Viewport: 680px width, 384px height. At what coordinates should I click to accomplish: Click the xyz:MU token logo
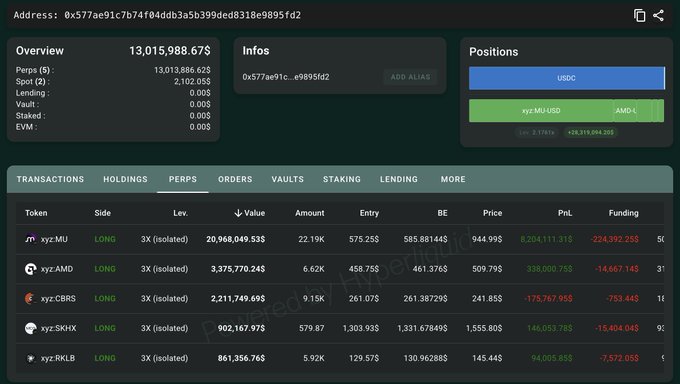tap(30, 239)
